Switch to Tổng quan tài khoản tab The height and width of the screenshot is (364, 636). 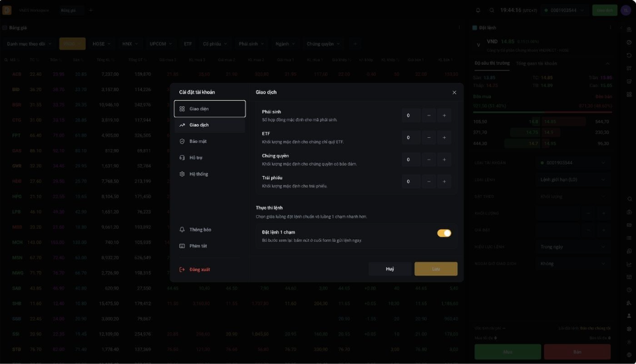(536, 63)
